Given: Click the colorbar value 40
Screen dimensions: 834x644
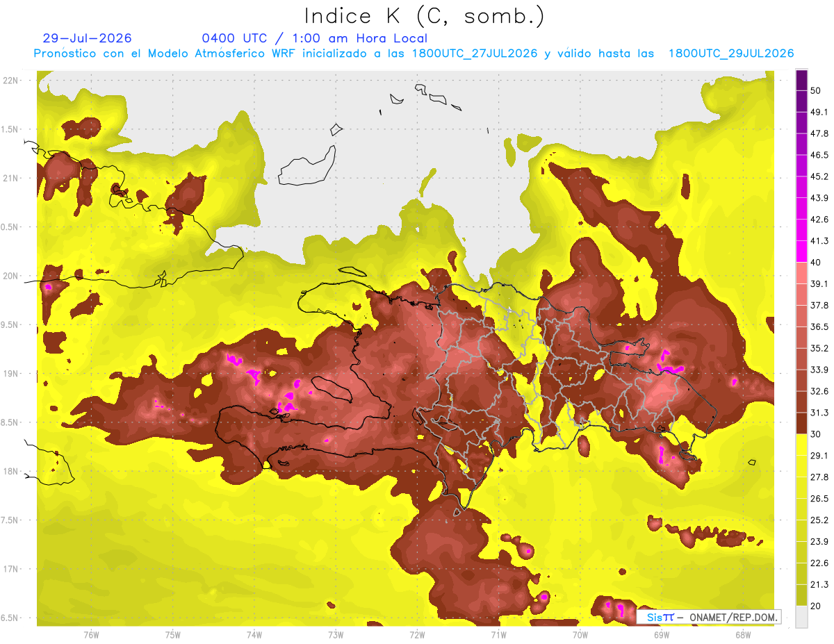Looking at the screenshot, I should [816, 263].
